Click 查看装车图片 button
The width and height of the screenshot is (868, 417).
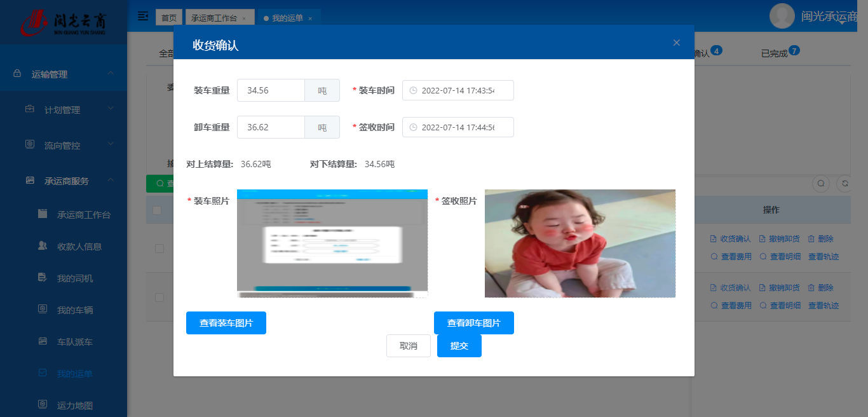point(226,323)
